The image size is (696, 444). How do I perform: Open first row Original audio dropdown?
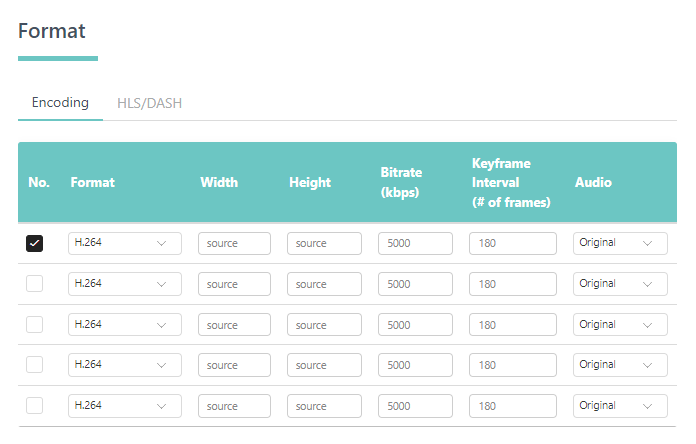pyautogui.click(x=620, y=243)
